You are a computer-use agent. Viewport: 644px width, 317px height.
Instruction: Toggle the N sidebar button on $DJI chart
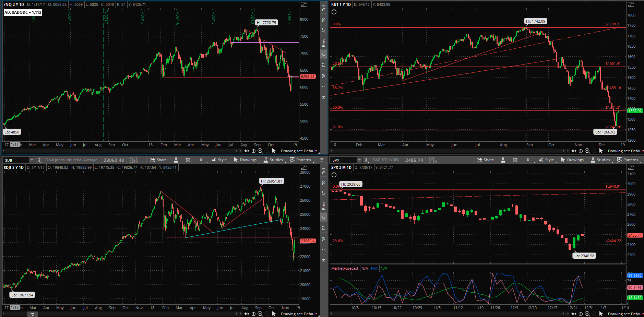click(x=324, y=261)
